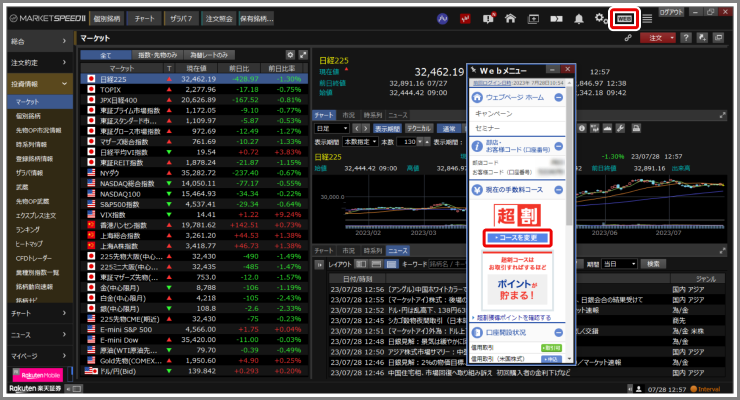Select the 全て filter in market list
Viewport: 740px width, 400px height.
[106, 55]
